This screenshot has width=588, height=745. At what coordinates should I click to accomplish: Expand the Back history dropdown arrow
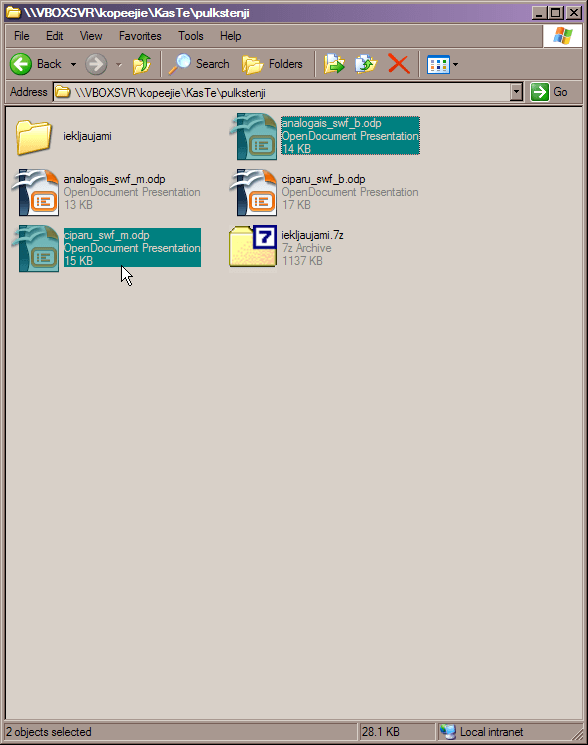pyautogui.click(x=74, y=64)
